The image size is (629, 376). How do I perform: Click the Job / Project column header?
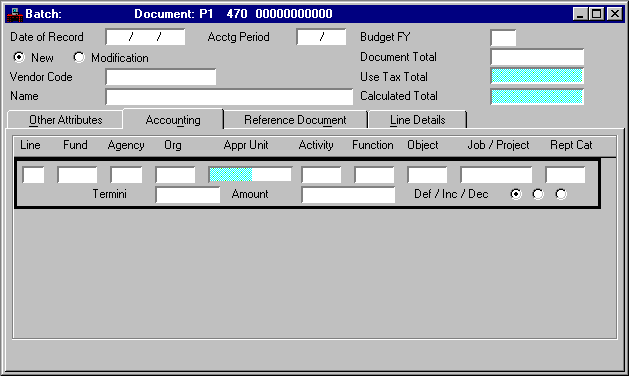(x=498, y=145)
